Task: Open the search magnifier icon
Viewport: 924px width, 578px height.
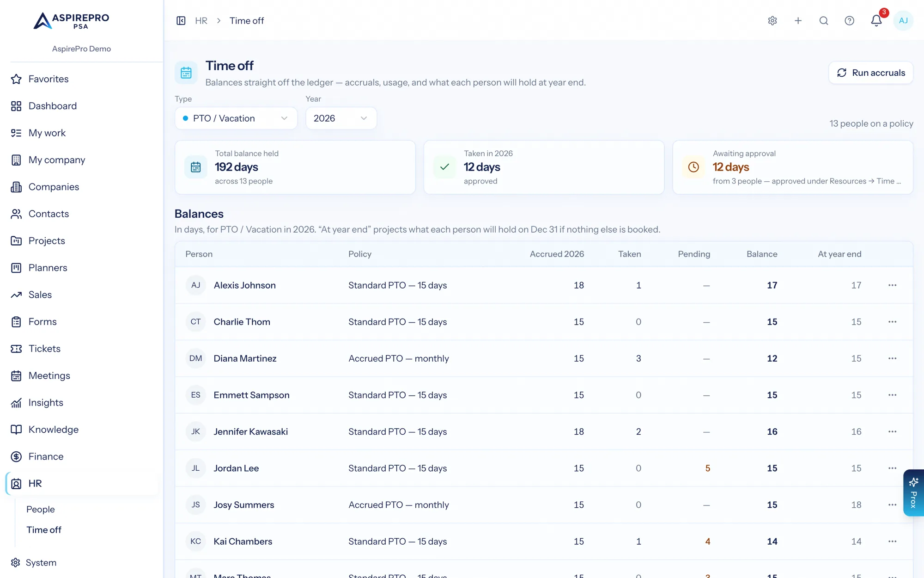Action: click(x=824, y=21)
